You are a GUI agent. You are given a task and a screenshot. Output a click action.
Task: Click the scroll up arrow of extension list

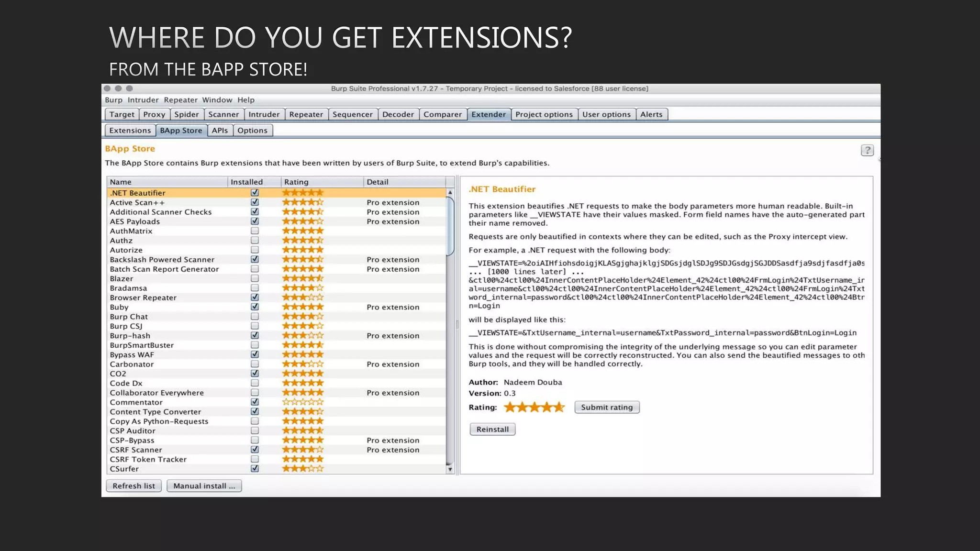pos(450,192)
